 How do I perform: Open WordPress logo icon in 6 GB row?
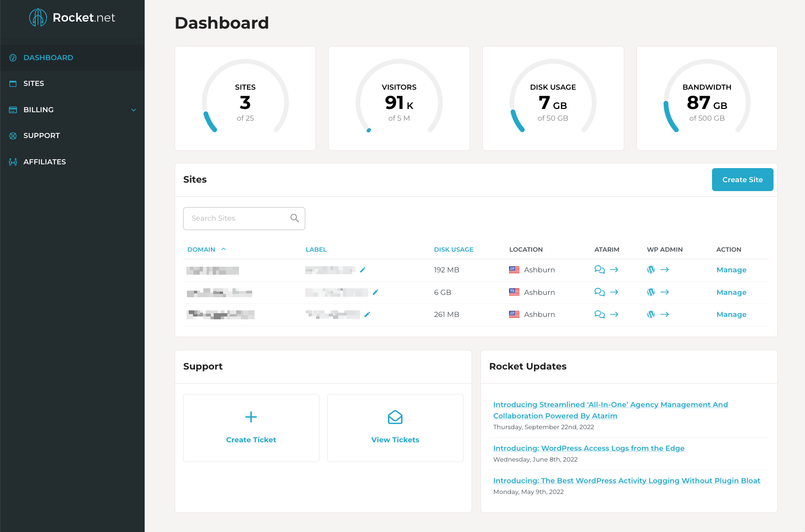click(x=651, y=292)
